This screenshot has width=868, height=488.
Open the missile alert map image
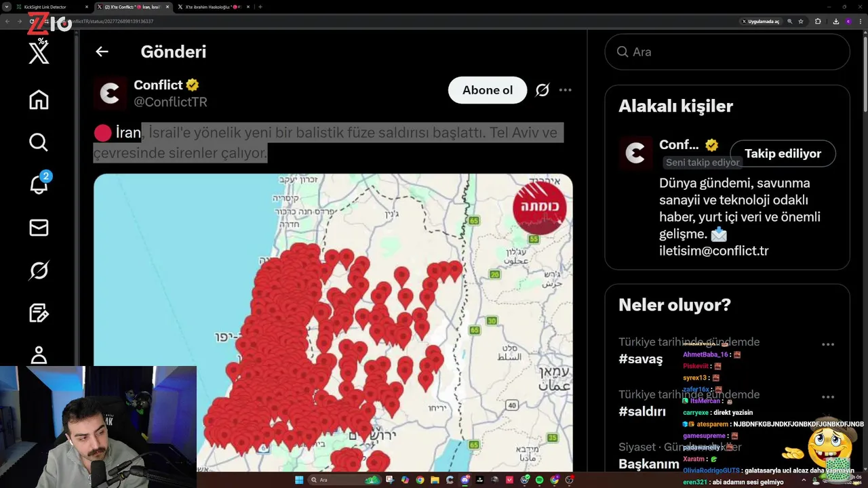coord(333,323)
